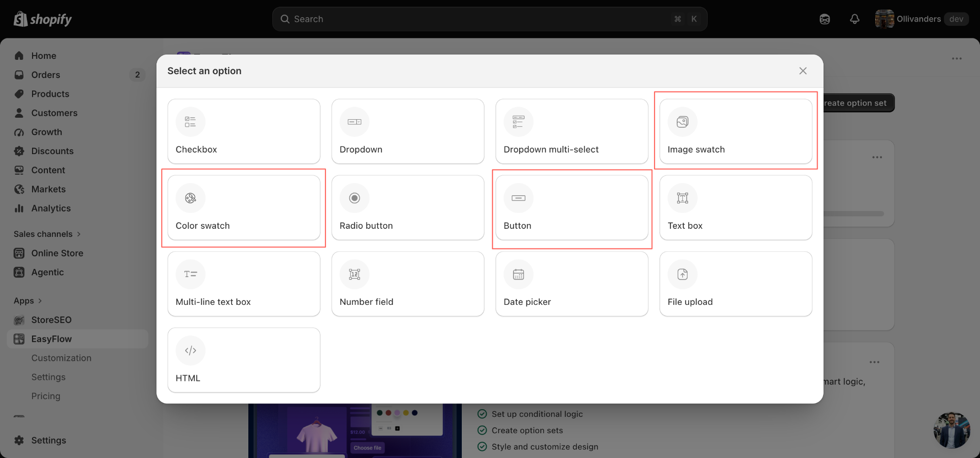Click 'Create option sets' text
Image resolution: width=980 pixels, height=458 pixels.
tap(527, 430)
